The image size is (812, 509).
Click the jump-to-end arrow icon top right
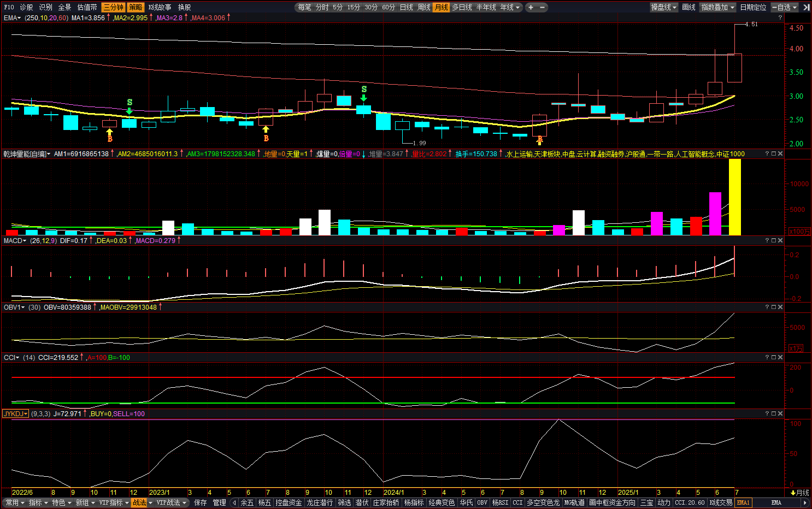click(807, 7)
